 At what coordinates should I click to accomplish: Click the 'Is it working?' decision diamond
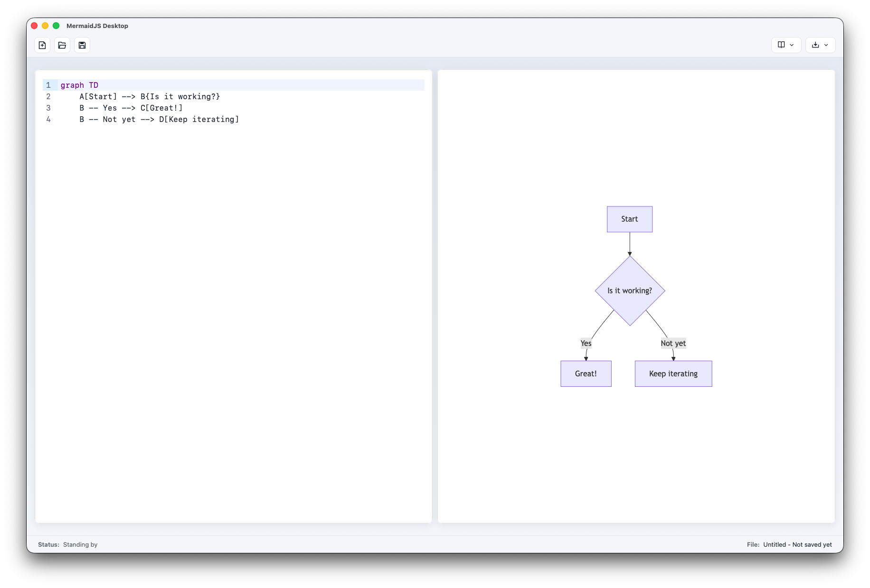(629, 290)
